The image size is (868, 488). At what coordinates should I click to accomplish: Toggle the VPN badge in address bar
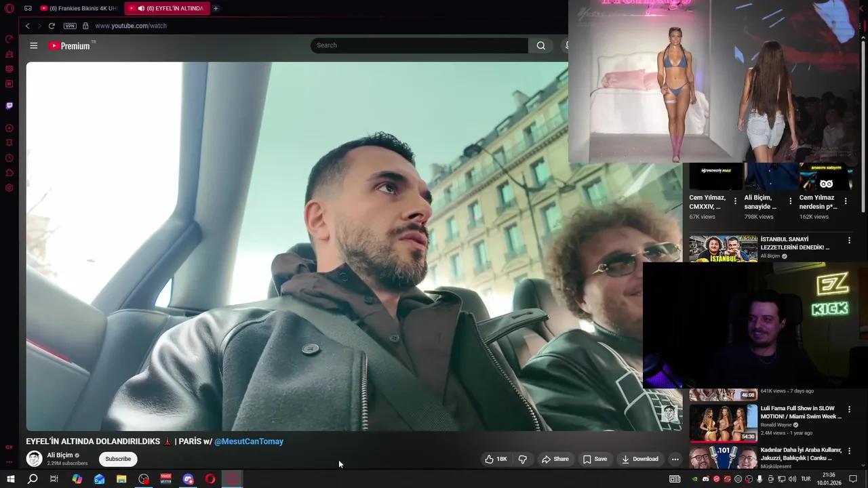tap(70, 26)
